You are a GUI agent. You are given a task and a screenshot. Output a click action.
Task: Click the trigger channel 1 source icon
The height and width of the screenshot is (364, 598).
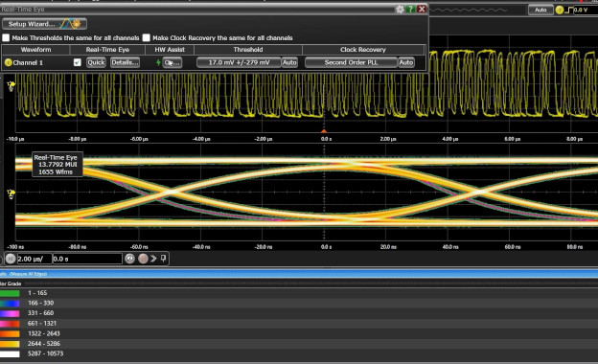[560, 10]
